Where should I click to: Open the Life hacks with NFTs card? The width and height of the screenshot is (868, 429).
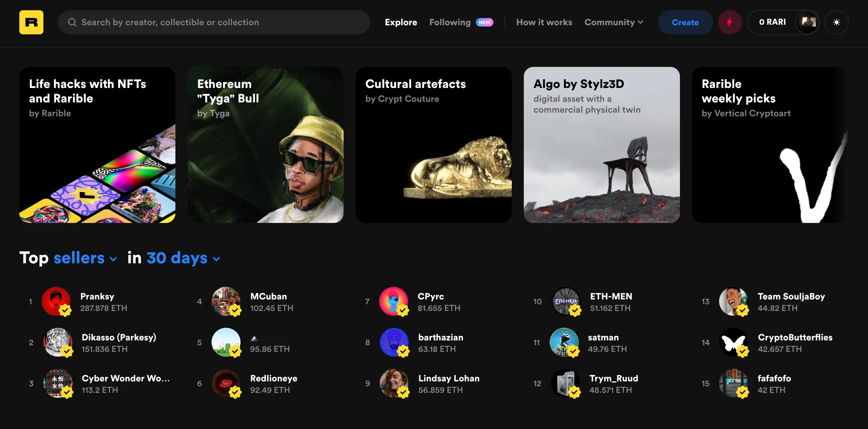(97, 145)
